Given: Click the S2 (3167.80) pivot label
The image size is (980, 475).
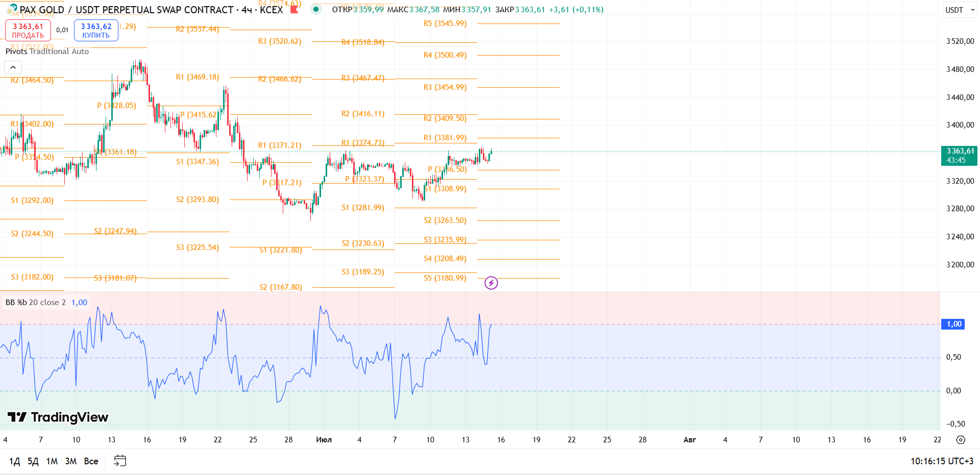Looking at the screenshot, I should pyautogui.click(x=281, y=287).
